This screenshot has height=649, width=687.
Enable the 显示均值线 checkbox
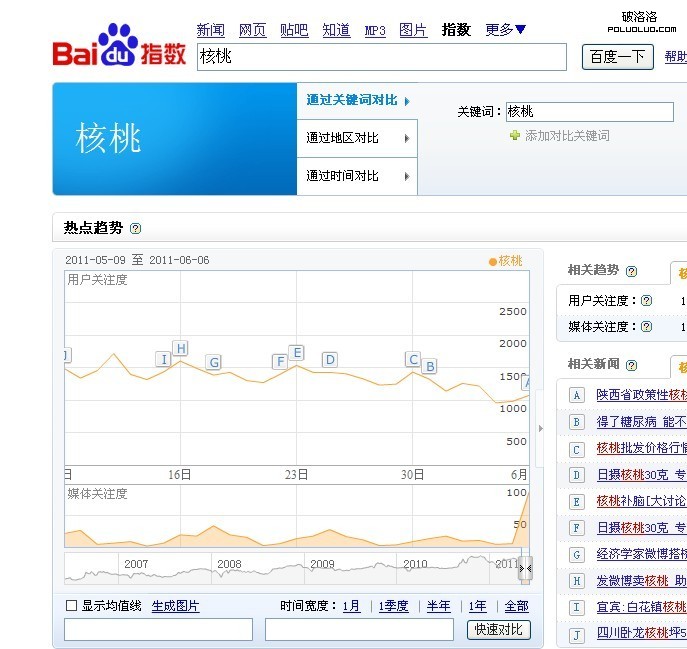71,606
